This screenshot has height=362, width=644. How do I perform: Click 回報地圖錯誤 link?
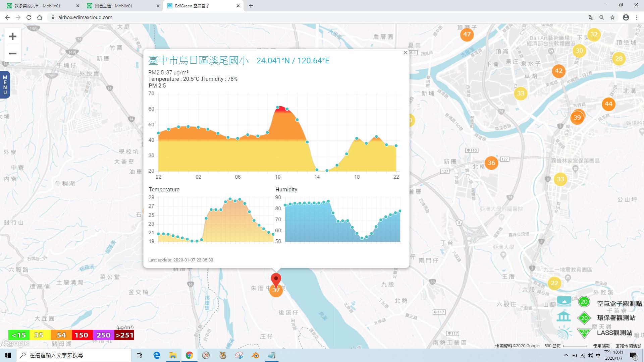(x=628, y=346)
